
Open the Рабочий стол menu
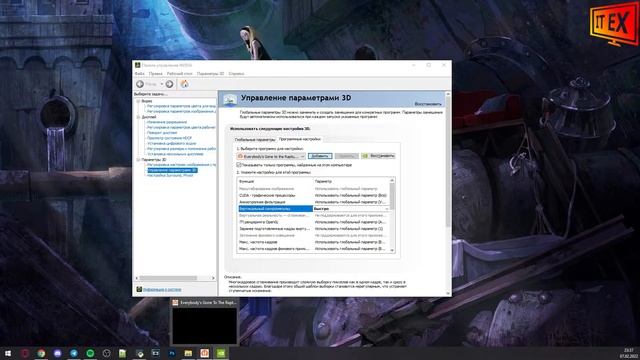coord(180,73)
